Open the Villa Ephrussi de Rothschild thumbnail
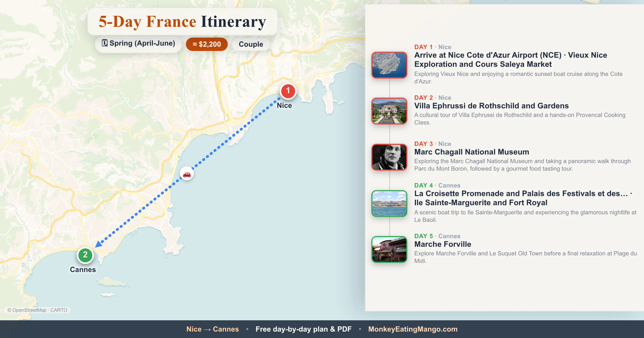The width and height of the screenshot is (644, 338). pyautogui.click(x=389, y=111)
